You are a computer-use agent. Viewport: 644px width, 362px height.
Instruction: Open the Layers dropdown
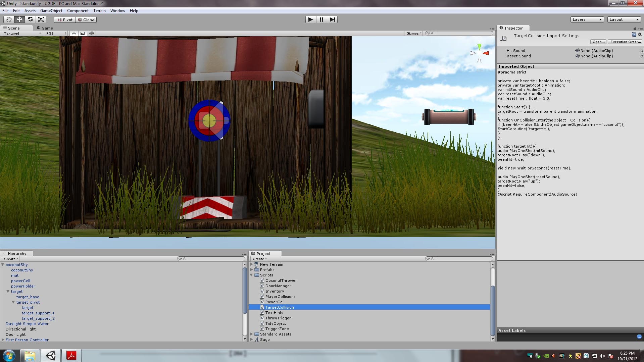587,19
